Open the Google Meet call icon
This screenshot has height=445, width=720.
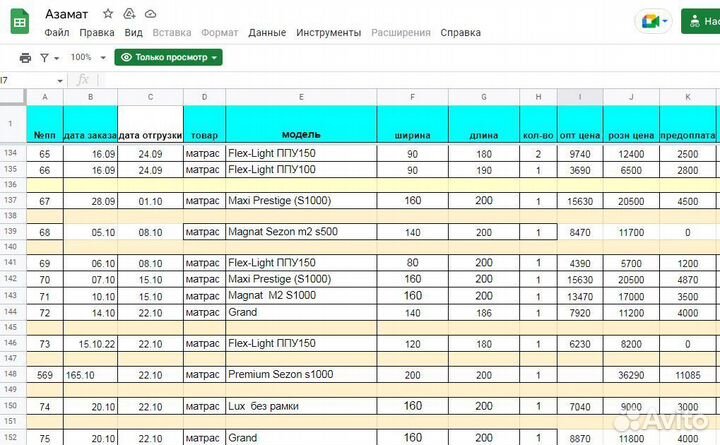pyautogui.click(x=651, y=21)
